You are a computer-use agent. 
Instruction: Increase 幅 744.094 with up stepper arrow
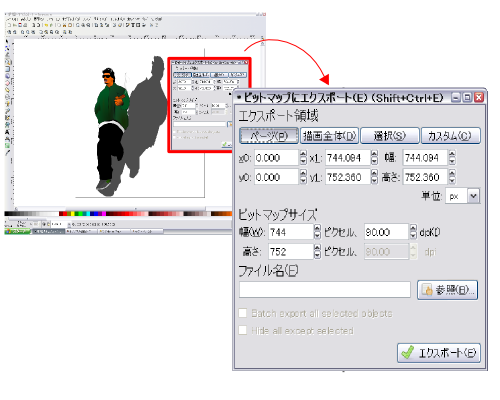tap(452, 154)
